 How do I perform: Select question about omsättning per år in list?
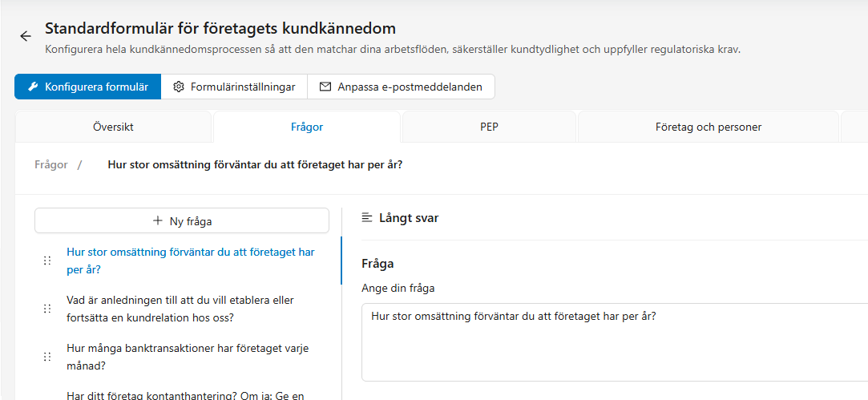pyautogui.click(x=191, y=261)
